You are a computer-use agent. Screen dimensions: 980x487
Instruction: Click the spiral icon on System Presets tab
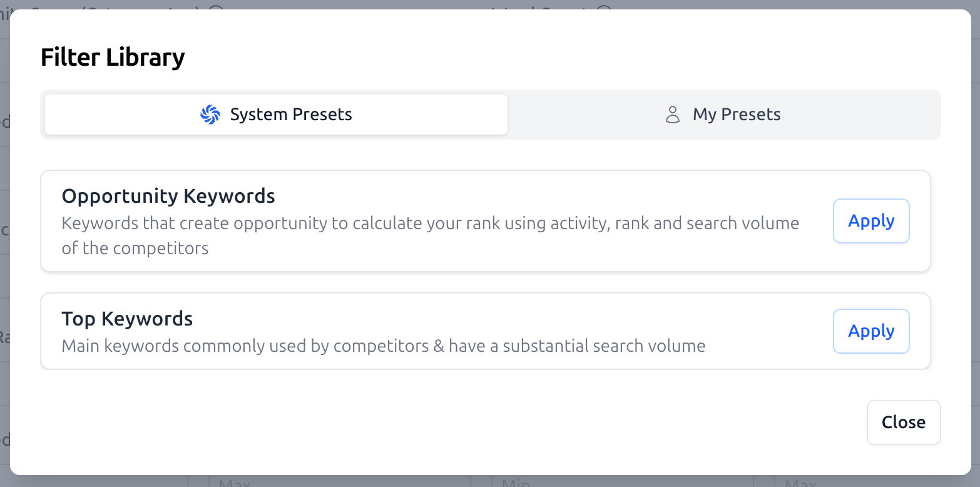coord(210,114)
